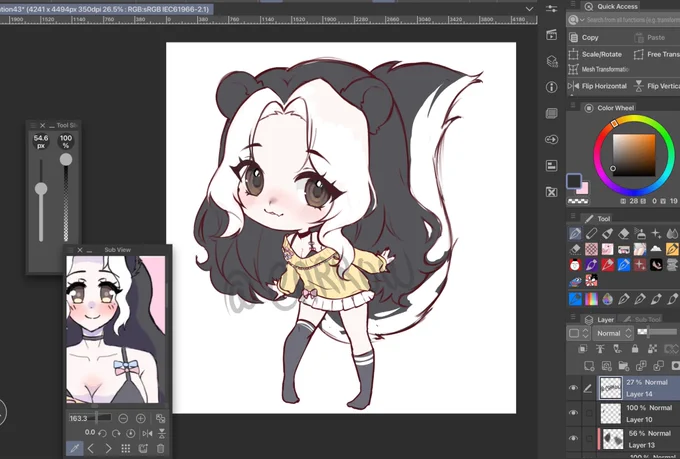Click Lock Layer padlock icon
The height and width of the screenshot is (459, 680).
635,348
